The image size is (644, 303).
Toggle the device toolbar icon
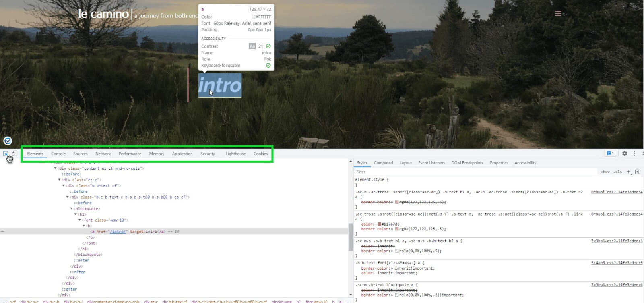pyautogui.click(x=14, y=154)
